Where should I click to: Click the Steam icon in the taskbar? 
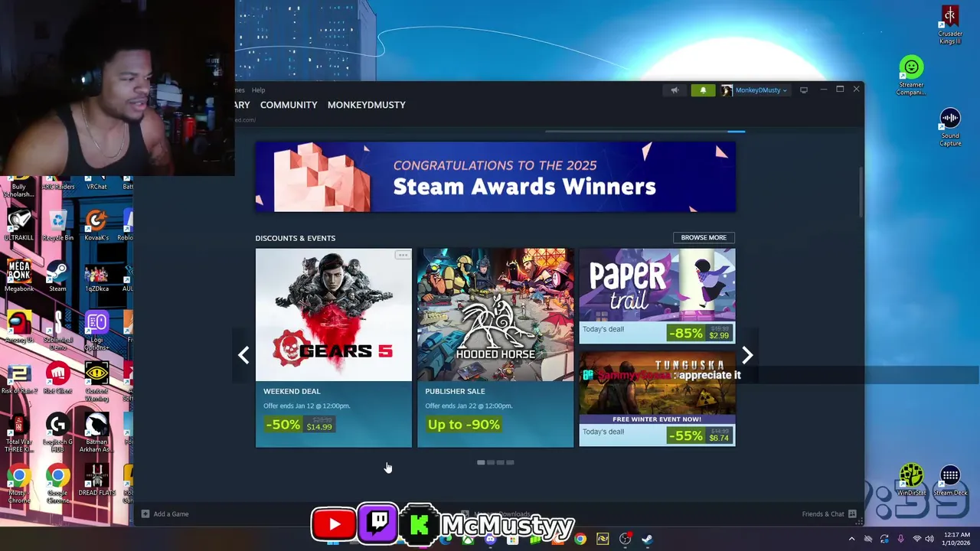coord(647,539)
